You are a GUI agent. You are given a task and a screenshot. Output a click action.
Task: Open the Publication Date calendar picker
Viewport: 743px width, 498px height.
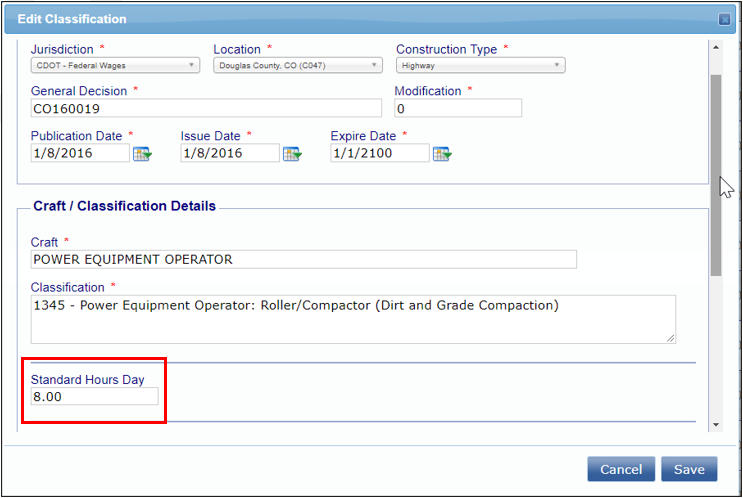point(142,154)
